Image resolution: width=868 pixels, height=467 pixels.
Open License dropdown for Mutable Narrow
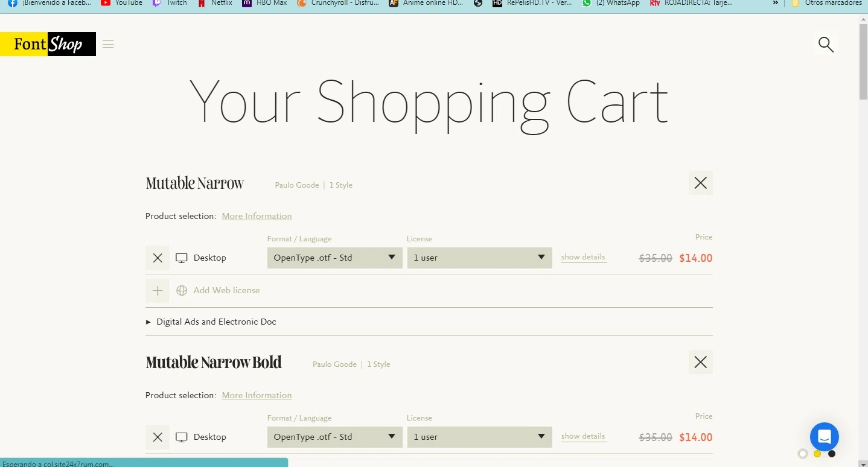(480, 258)
